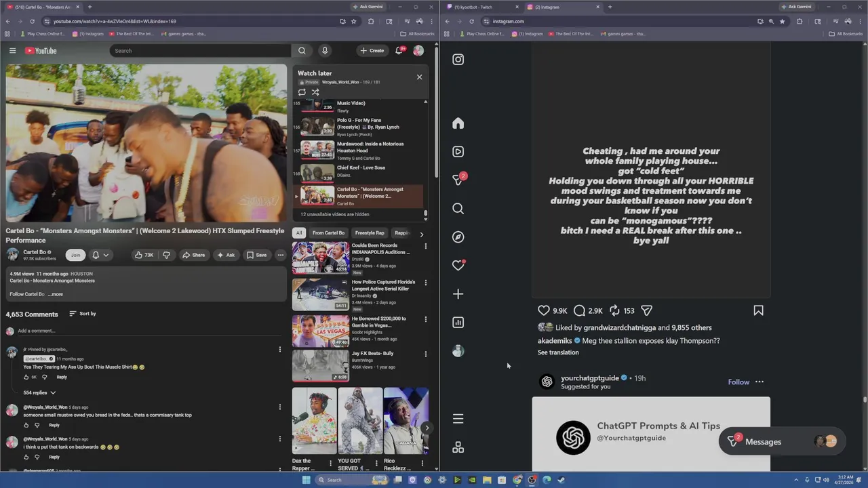Open the YouTube account avatar menu
Image resolution: width=868 pixels, height=488 pixels.
418,51
